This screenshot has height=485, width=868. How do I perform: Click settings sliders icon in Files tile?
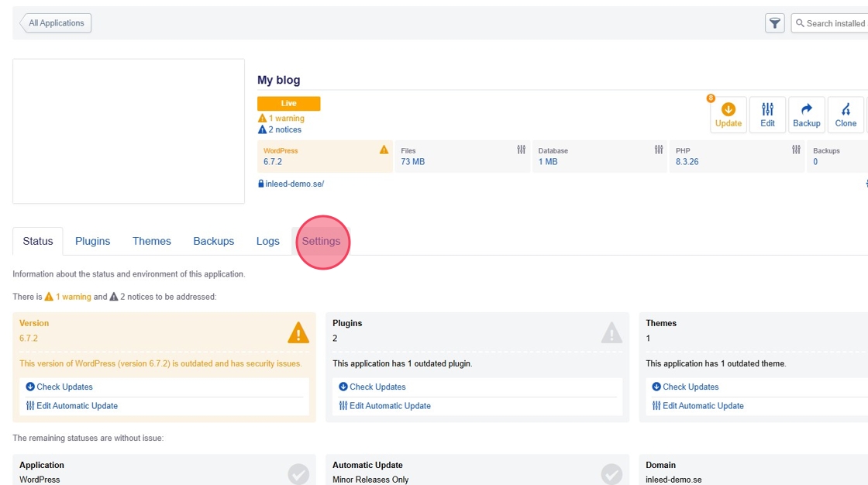pos(522,150)
